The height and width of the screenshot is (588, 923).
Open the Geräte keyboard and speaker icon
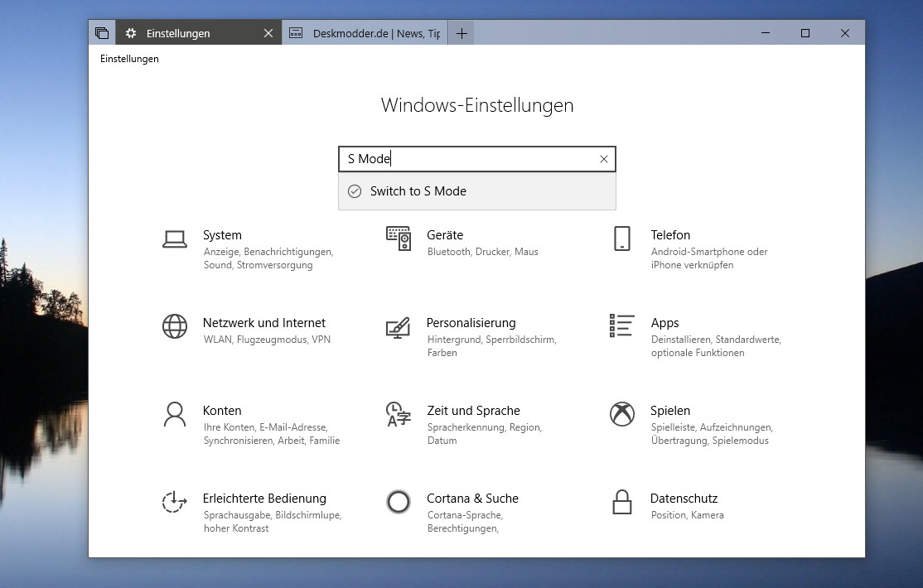coord(399,239)
